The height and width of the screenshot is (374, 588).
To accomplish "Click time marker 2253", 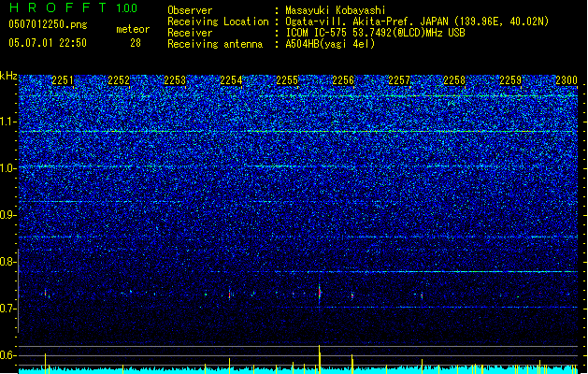I will tap(175, 80).
